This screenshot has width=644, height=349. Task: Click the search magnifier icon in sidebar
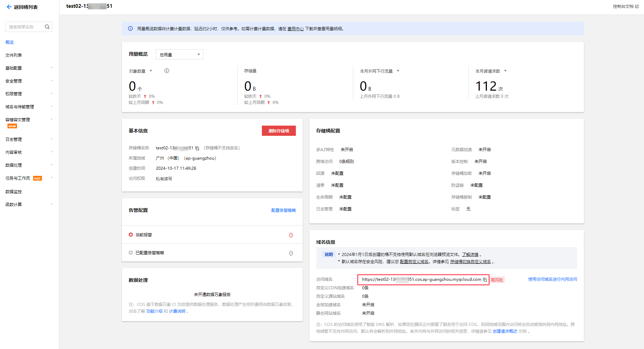[x=47, y=27]
